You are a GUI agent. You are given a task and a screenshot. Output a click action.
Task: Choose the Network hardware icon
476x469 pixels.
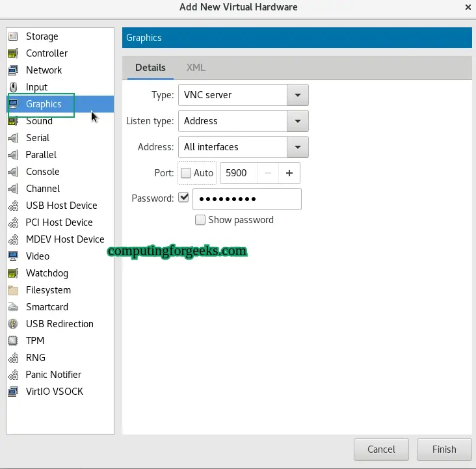[13, 70]
